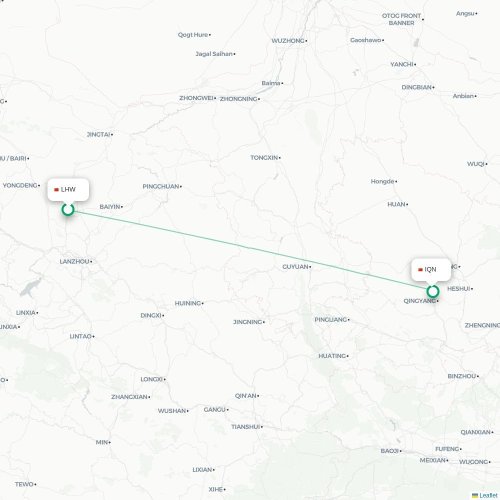Open the LHW airport label popup
Image resolution: width=500 pixels, height=500 pixels.
pyautogui.click(x=68, y=190)
